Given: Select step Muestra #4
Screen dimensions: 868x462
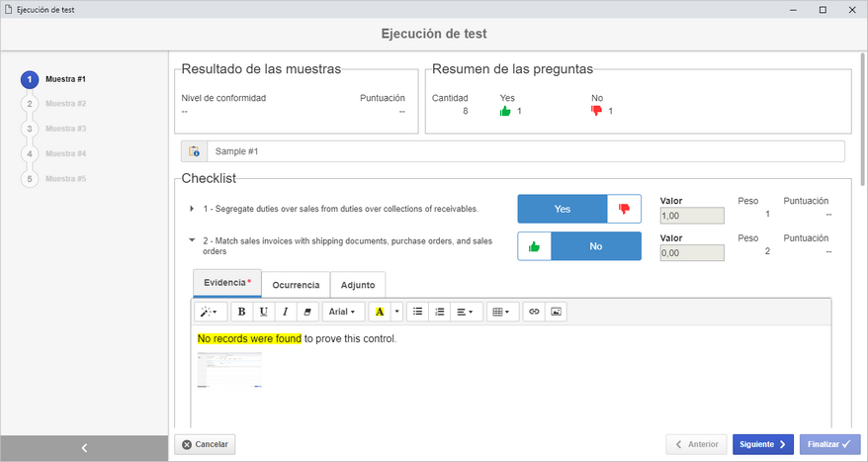Looking at the screenshot, I should [x=53, y=153].
